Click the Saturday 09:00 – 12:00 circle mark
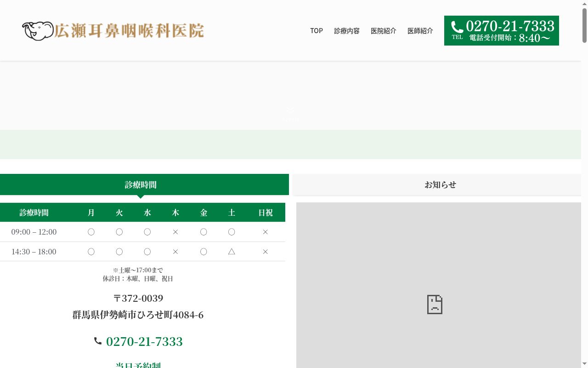The image size is (588, 368). pyautogui.click(x=232, y=232)
